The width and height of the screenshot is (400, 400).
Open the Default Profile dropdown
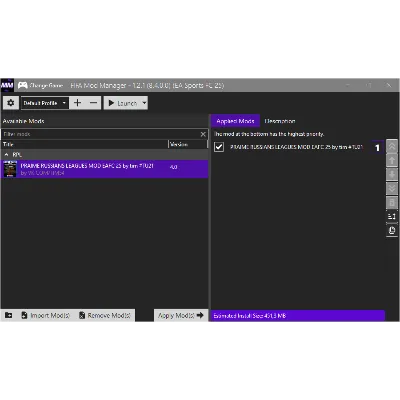45,103
